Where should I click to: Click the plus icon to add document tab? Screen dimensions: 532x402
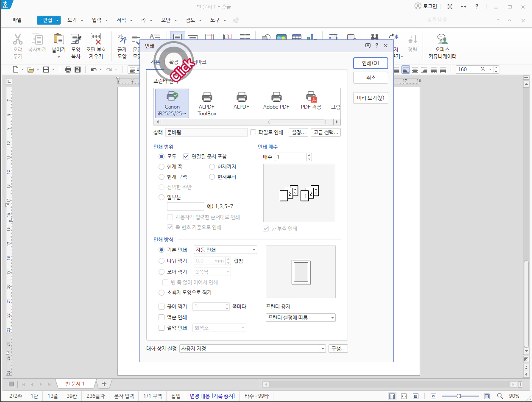click(104, 384)
